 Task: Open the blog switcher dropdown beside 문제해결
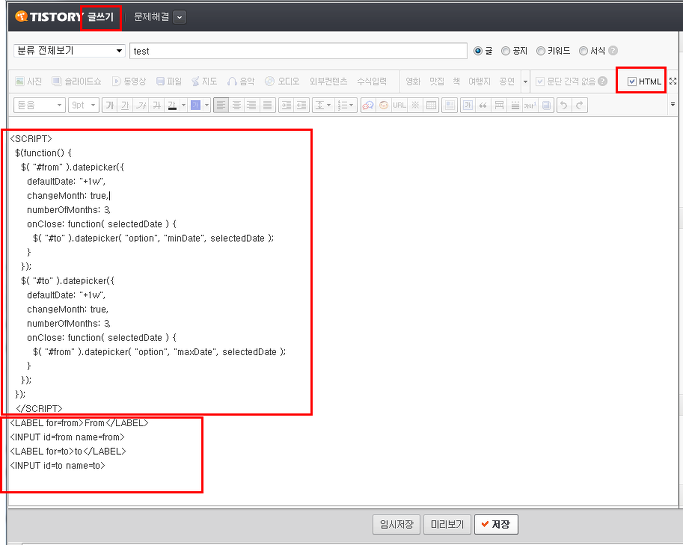coord(179,17)
